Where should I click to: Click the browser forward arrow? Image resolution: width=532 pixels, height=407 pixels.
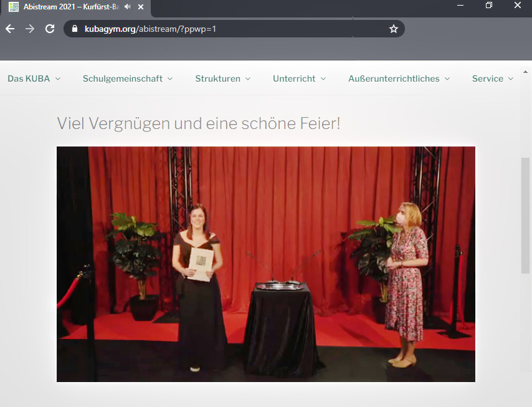coord(30,29)
